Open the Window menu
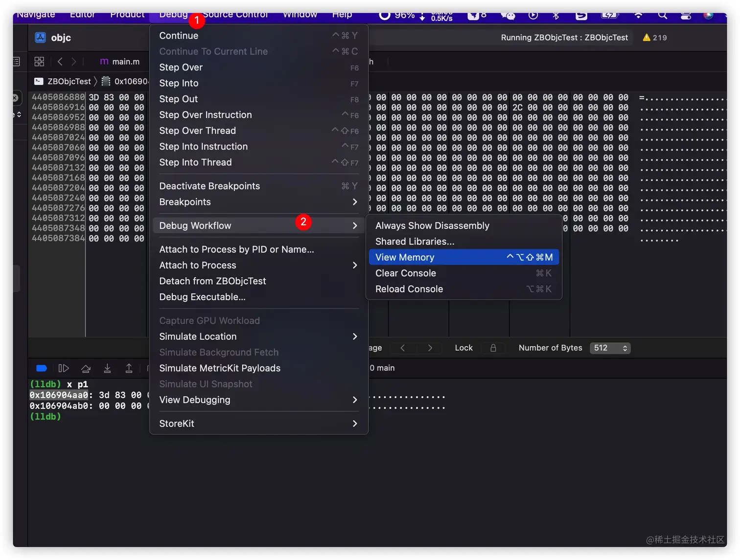Viewport: 740px width, 560px height. click(300, 15)
